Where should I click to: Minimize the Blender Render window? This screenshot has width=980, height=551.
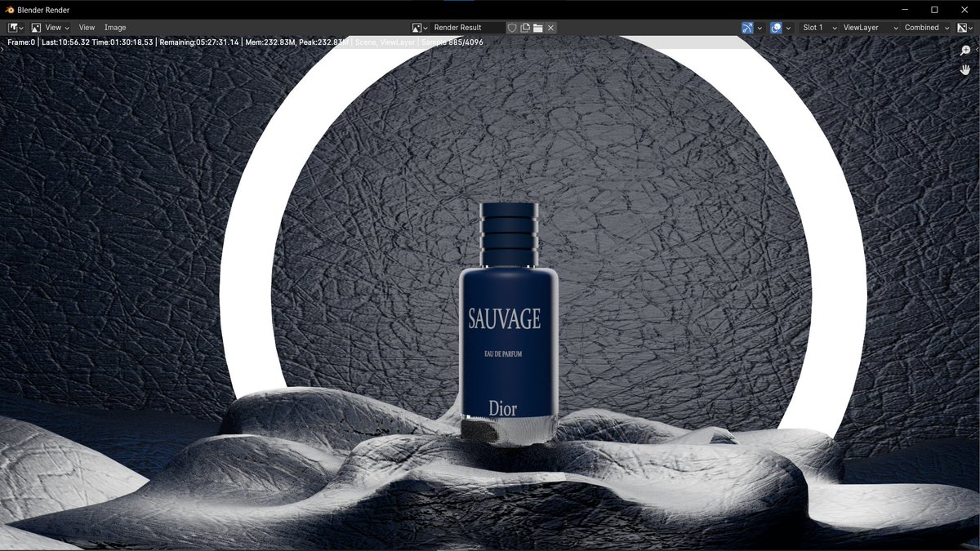(905, 10)
